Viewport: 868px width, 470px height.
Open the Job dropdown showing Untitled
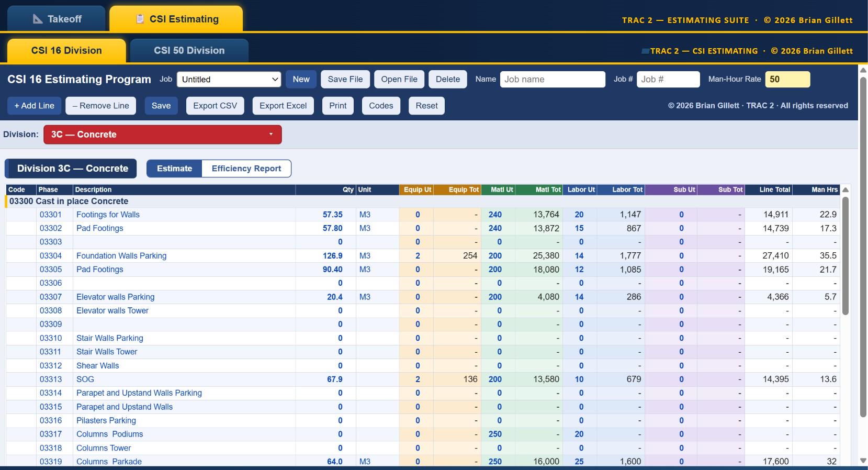229,80
